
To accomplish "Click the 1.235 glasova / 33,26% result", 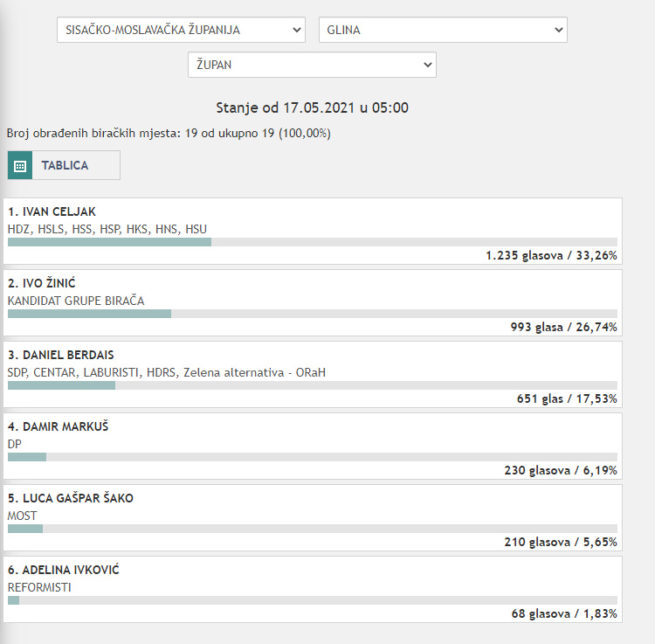I will tap(551, 256).
